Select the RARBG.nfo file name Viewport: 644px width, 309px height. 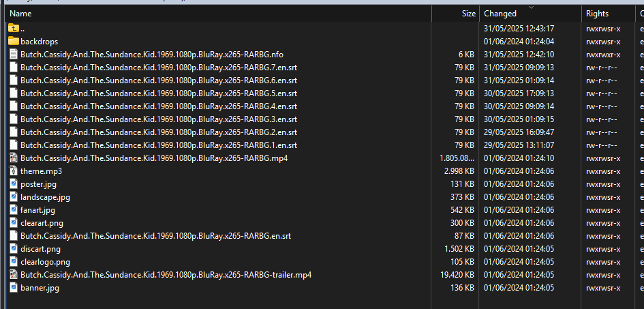pos(152,55)
